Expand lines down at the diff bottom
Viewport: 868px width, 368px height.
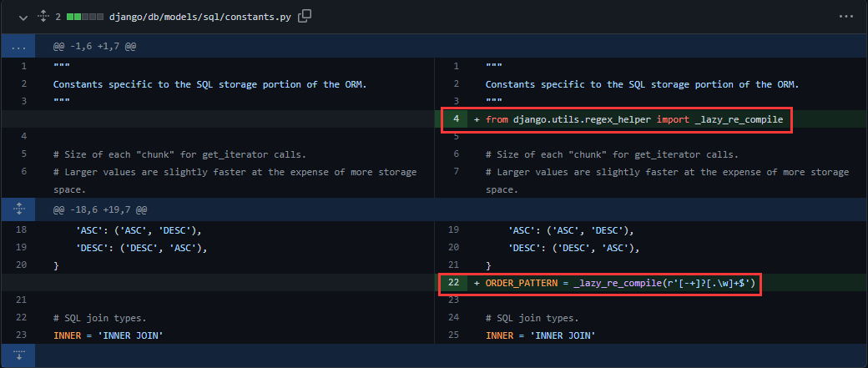coord(18,355)
